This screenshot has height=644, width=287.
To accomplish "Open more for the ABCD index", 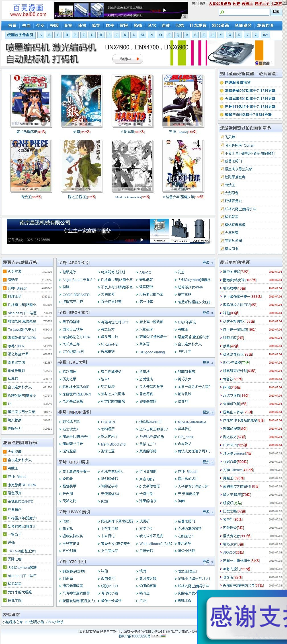I will point(208,263).
